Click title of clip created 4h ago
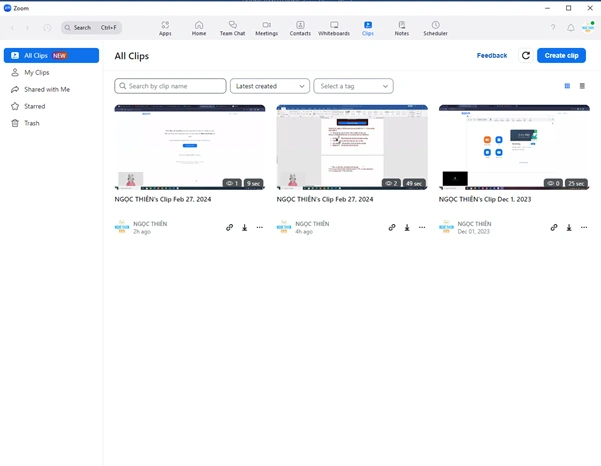Screen dimensions: 601x466 point(325,199)
